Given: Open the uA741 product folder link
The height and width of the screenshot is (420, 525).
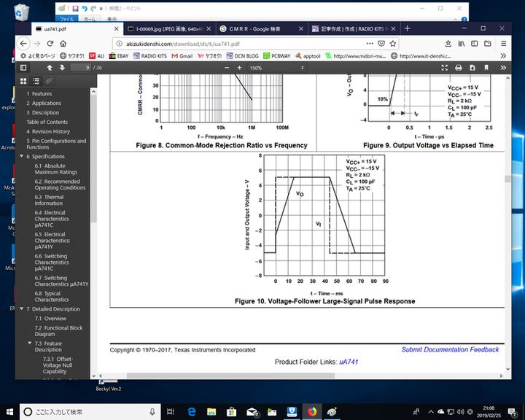Looking at the screenshot, I should 349,362.
